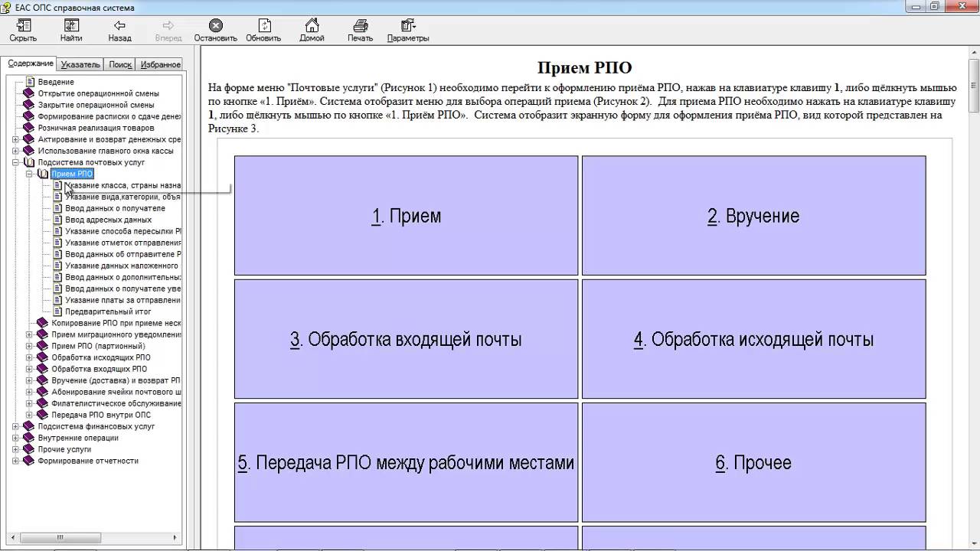Go to the home page via Домой

tap(312, 26)
